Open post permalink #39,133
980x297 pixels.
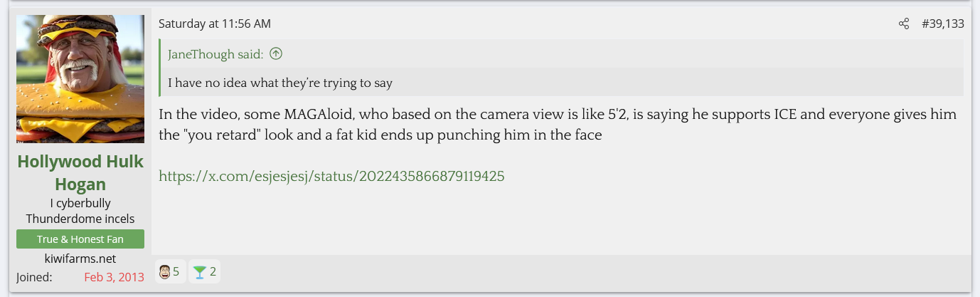click(942, 24)
